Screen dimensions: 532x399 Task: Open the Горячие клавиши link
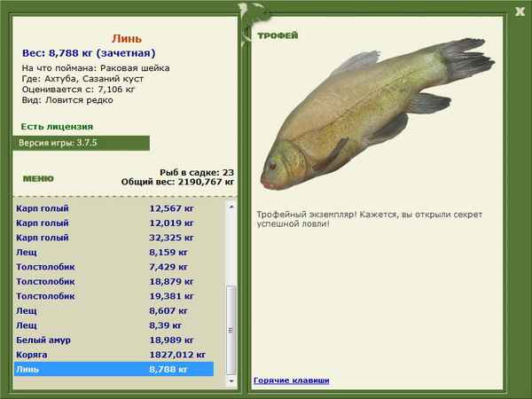pyautogui.click(x=292, y=380)
